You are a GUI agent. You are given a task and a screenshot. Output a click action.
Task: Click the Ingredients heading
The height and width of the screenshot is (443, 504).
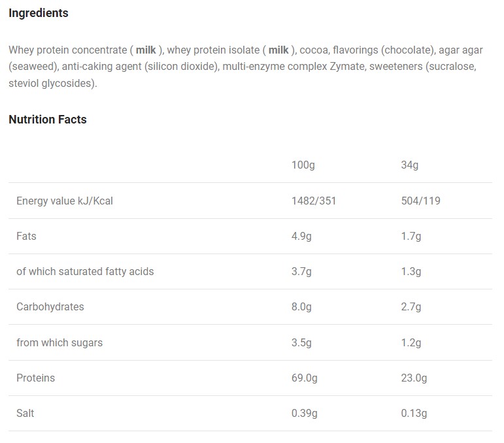pyautogui.click(x=38, y=13)
